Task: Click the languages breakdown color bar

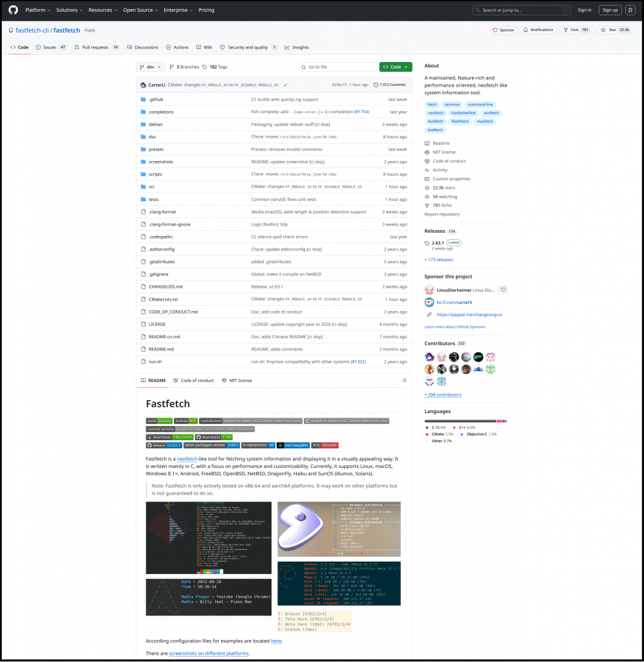Action: click(466, 421)
